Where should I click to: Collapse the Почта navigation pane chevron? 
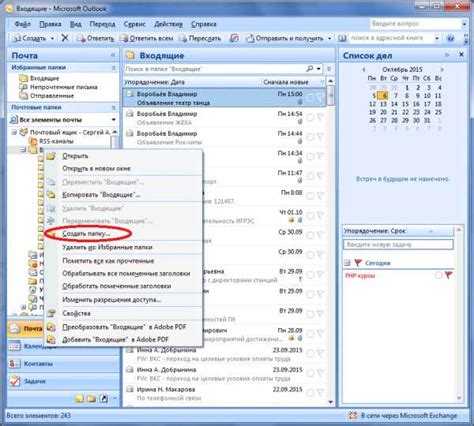pos(113,55)
